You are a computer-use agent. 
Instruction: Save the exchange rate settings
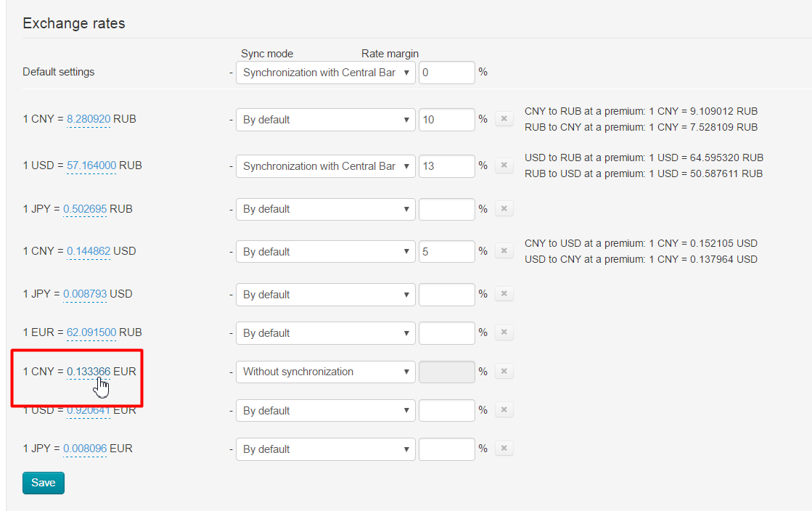tap(44, 483)
